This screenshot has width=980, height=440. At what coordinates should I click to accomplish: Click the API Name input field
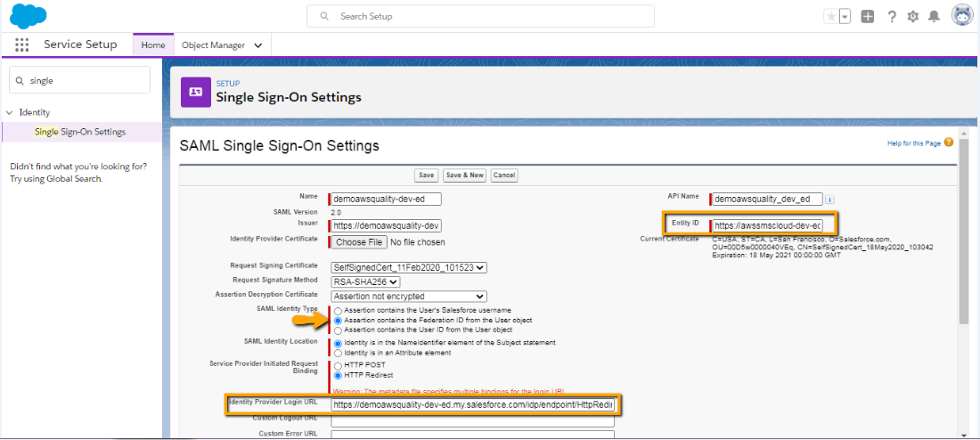[768, 200]
